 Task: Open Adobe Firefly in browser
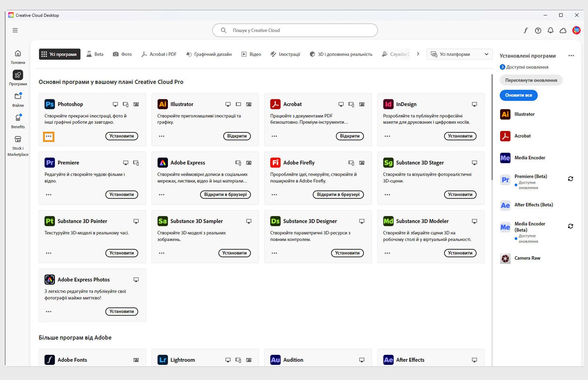click(338, 195)
